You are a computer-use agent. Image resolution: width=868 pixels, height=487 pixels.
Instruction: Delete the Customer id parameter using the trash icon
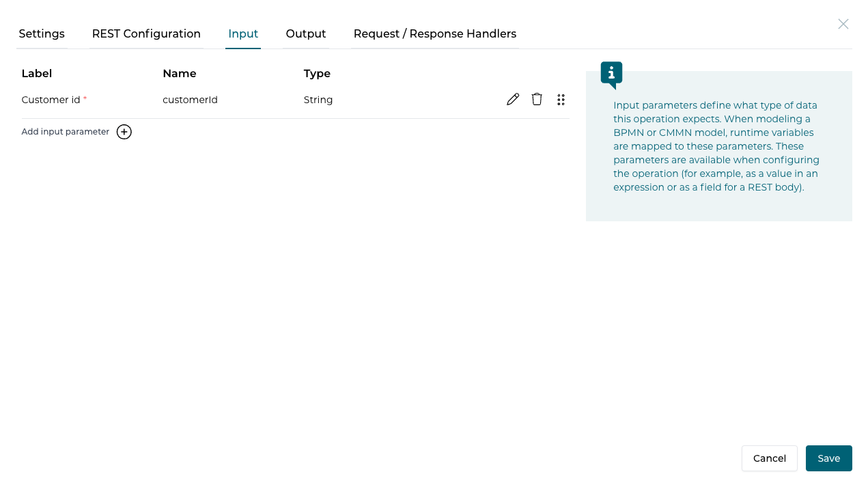coord(537,99)
